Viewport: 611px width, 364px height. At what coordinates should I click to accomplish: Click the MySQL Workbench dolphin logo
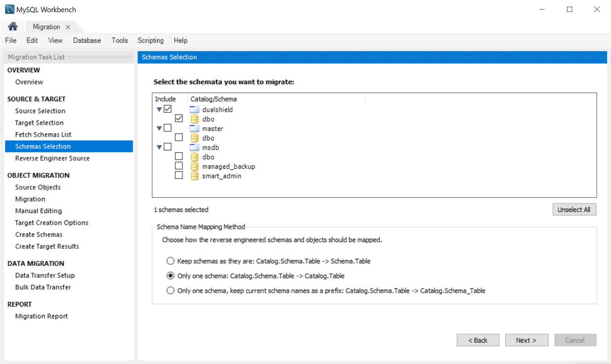pos(9,9)
